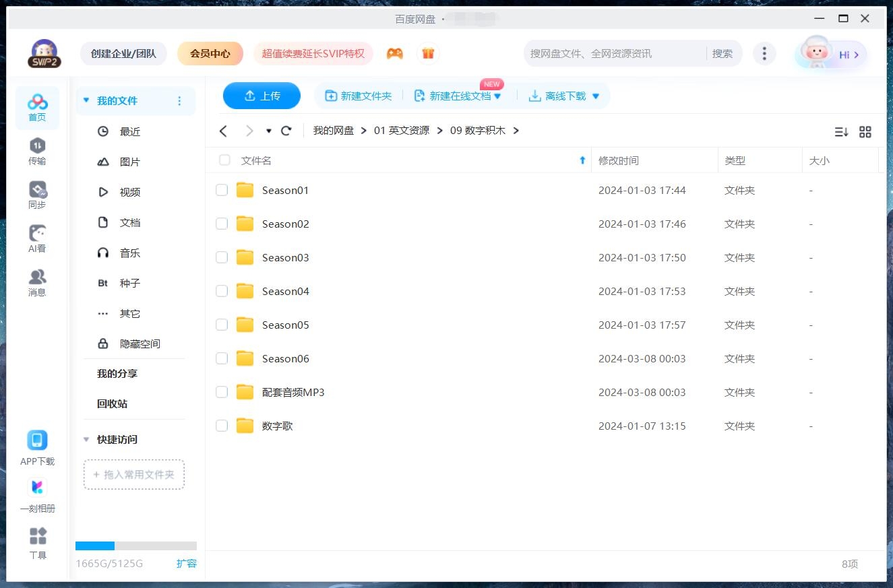
Task: Check the Season03 row checkbox
Action: tap(222, 257)
